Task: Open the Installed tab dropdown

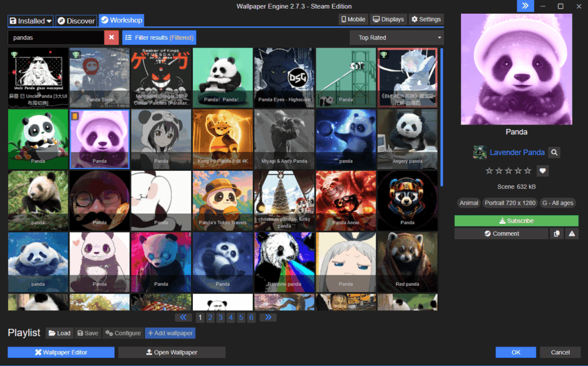Action: (x=30, y=21)
